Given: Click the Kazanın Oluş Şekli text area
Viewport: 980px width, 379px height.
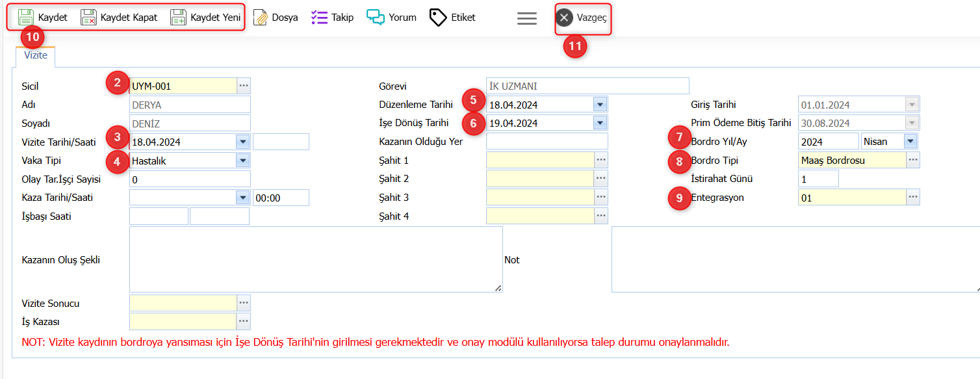Looking at the screenshot, I should click(316, 259).
